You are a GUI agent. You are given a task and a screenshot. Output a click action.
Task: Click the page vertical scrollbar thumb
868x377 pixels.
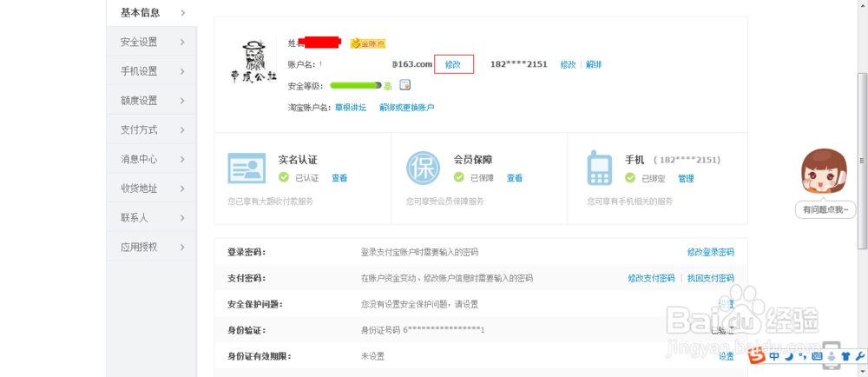[863, 161]
